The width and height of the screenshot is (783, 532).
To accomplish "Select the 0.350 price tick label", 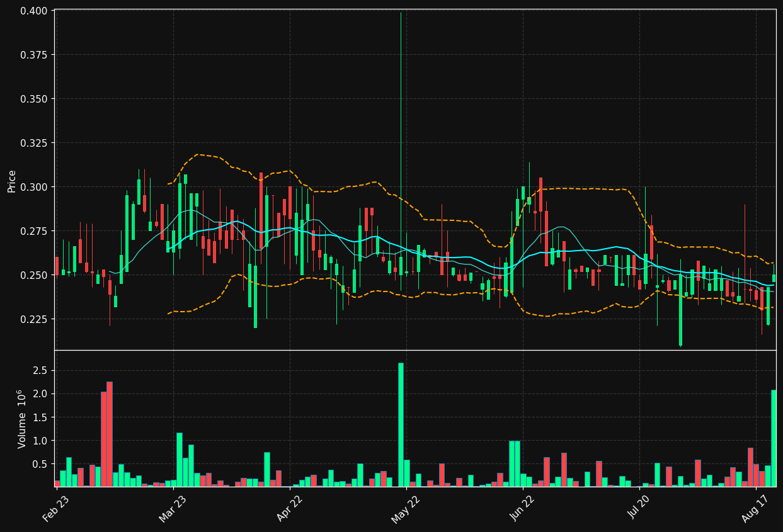I will pyautogui.click(x=34, y=99).
